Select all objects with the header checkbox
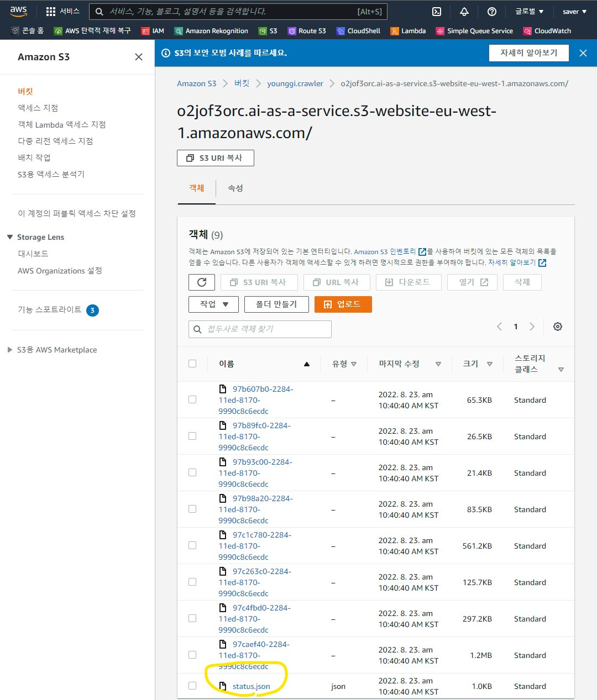 192,363
